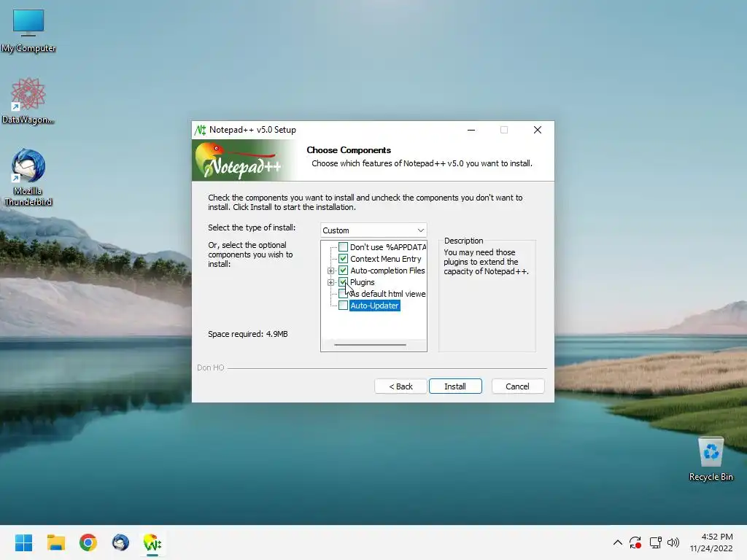The width and height of the screenshot is (747, 560).
Task: Expand the Auto-completion Files tree node
Action: pyautogui.click(x=330, y=271)
